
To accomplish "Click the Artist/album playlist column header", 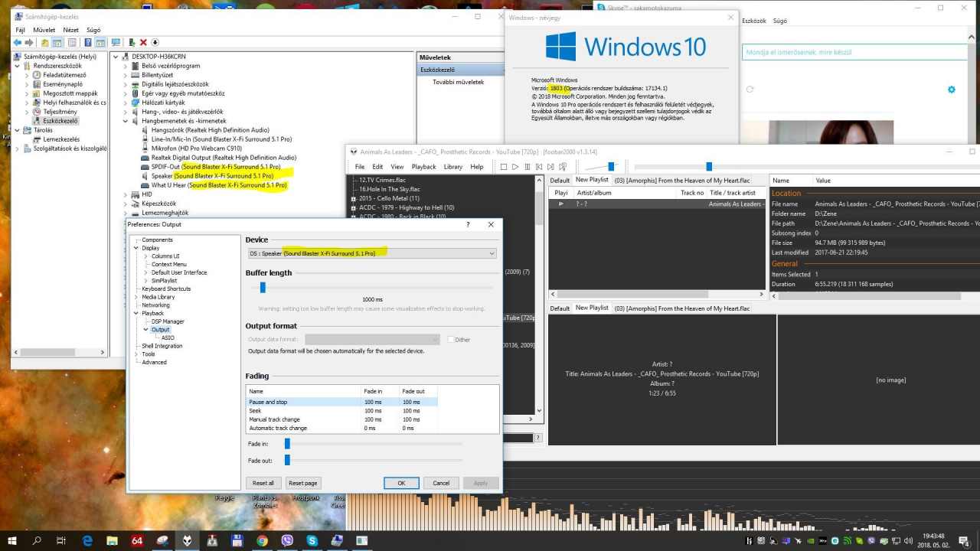I will (593, 193).
